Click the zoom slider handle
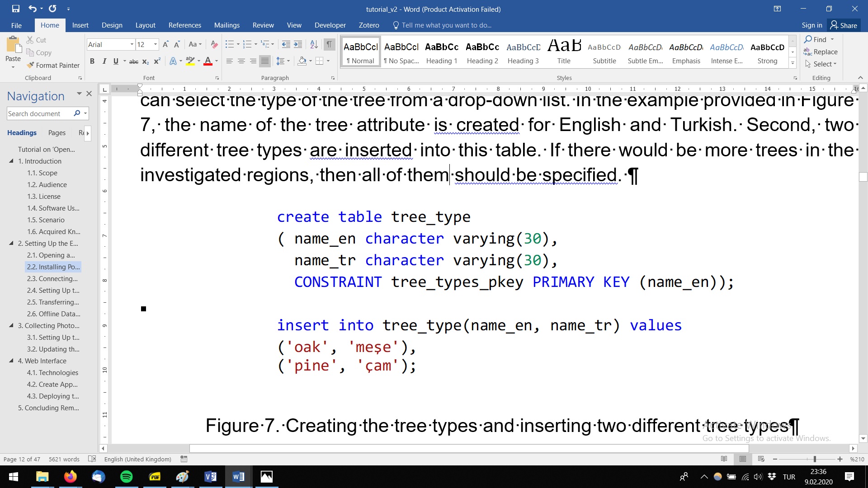The image size is (868, 488). [815, 459]
